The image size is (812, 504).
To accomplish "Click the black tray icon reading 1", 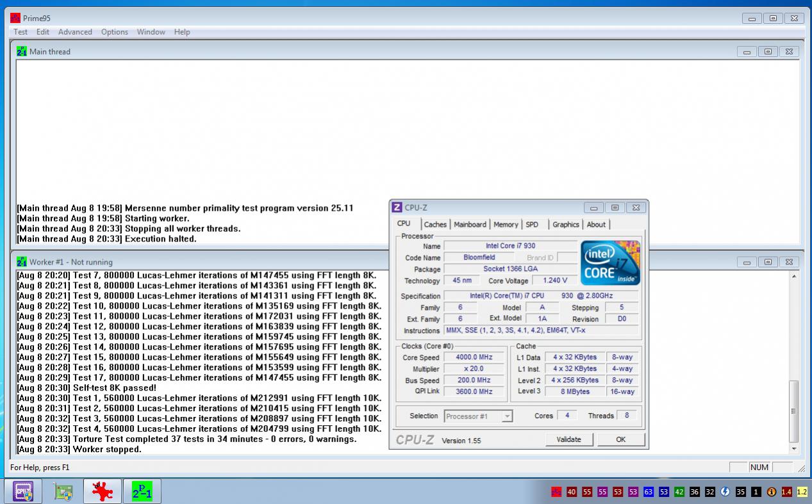I will 756,492.
